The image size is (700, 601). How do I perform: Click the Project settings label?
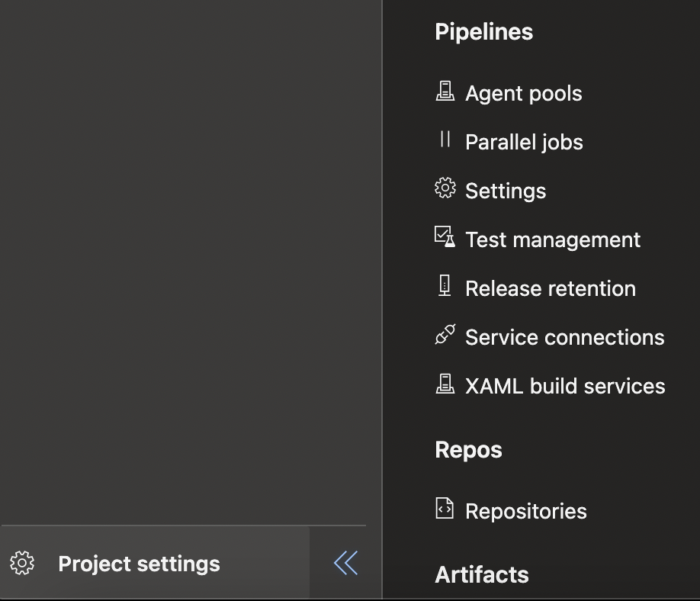[x=139, y=564]
